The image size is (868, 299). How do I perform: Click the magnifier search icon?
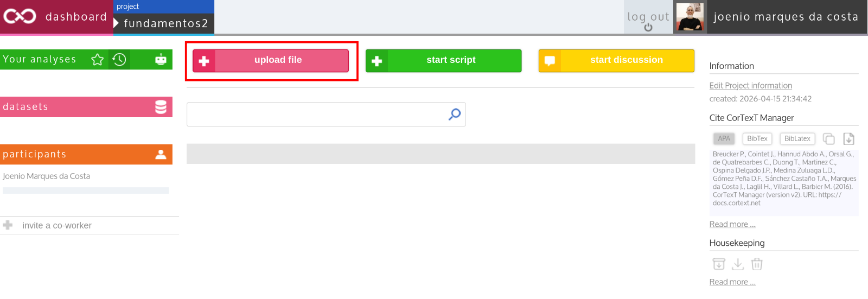(x=455, y=114)
